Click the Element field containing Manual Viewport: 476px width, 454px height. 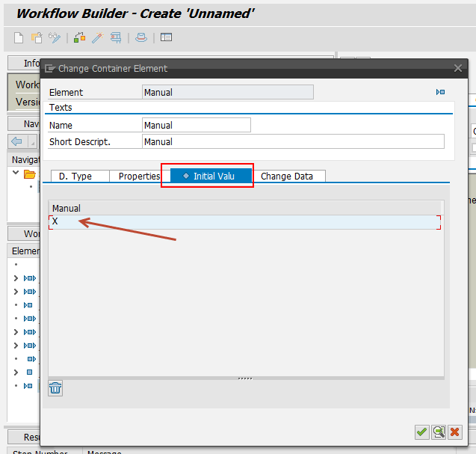click(x=228, y=92)
